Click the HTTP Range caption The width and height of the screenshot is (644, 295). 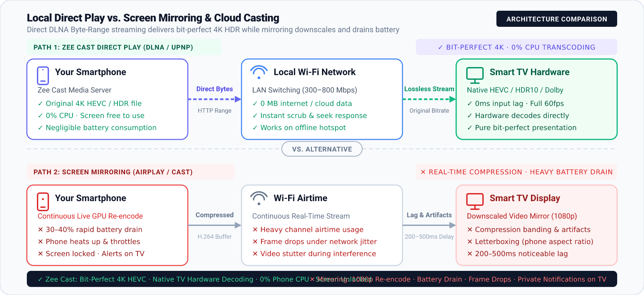[215, 111]
